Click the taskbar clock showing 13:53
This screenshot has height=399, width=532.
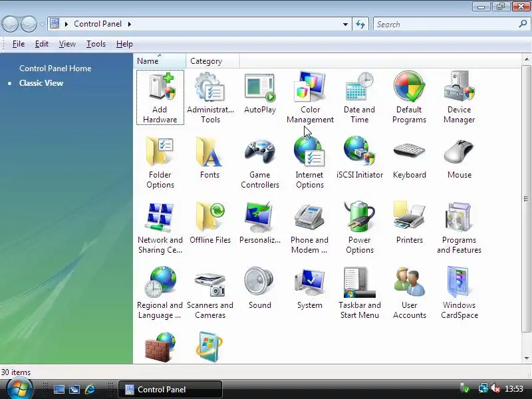[514, 388]
